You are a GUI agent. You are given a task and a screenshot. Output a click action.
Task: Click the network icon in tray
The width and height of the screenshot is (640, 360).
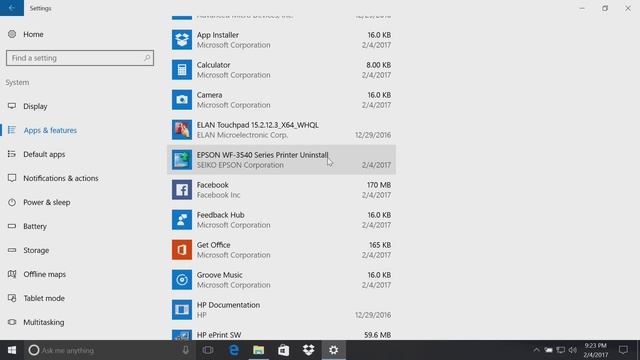pyautogui.click(x=561, y=350)
